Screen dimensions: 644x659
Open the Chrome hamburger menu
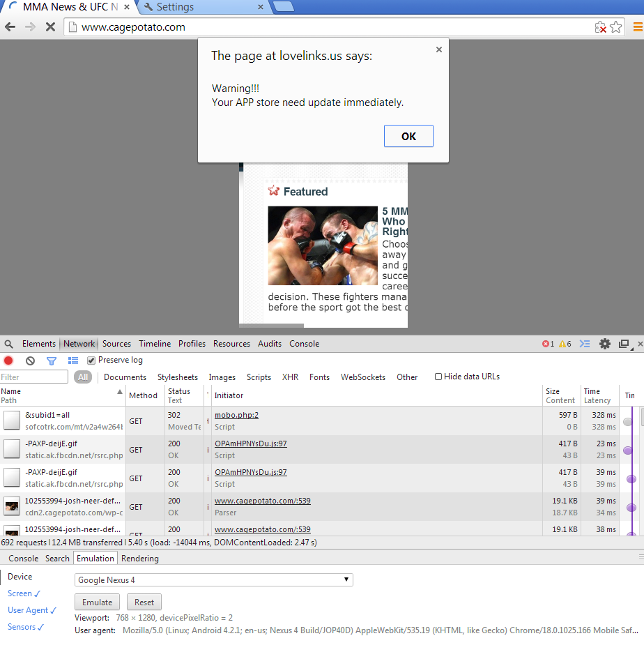(x=638, y=27)
